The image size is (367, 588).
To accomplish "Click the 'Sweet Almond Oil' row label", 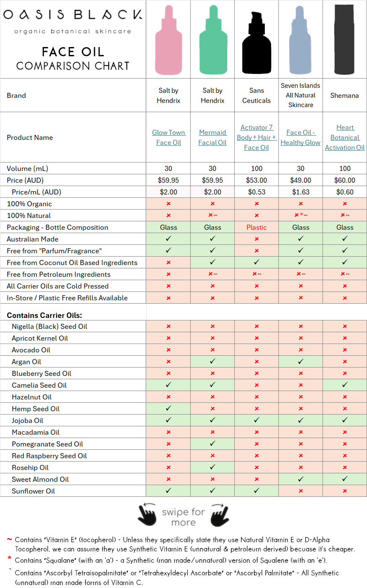I will click(40, 479).
